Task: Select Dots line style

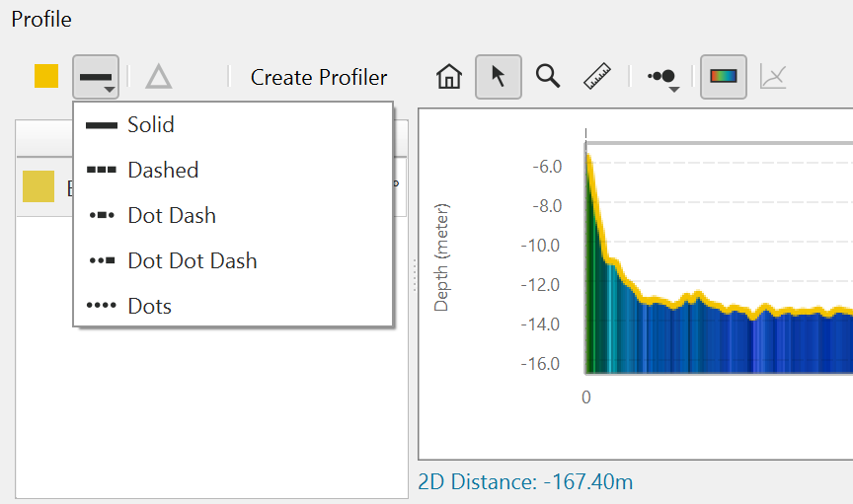Action: pos(149,307)
